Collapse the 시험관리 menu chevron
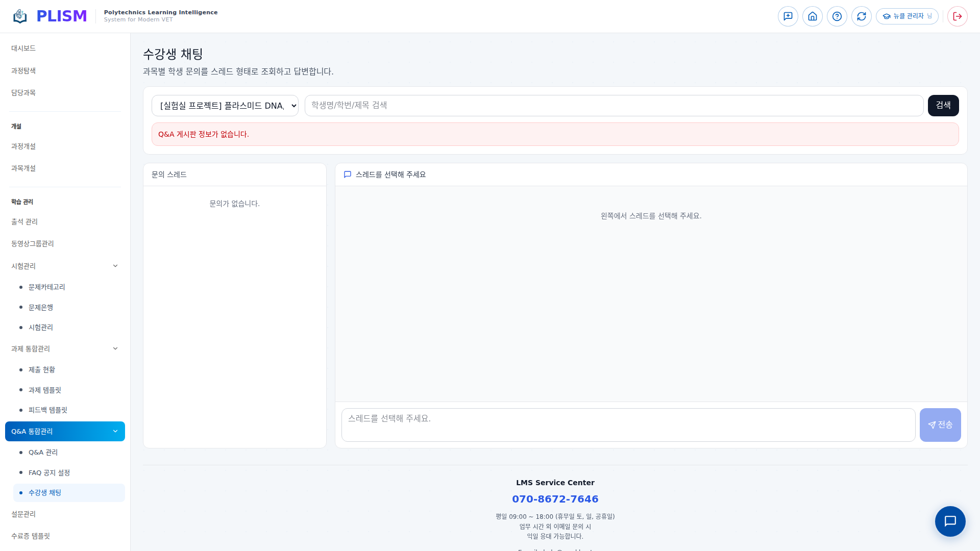Screen dimensions: 980x551 [x=115, y=266]
